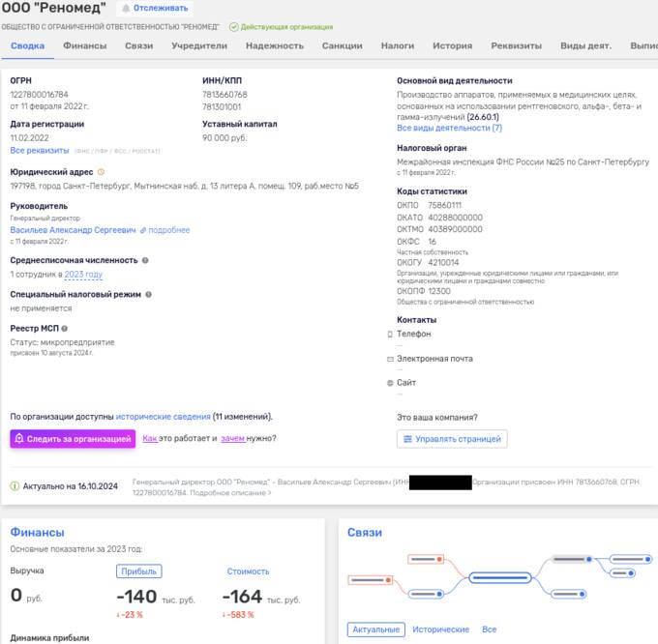Click the ОКОПФ code 12300
658x644 pixels.
pos(439,291)
